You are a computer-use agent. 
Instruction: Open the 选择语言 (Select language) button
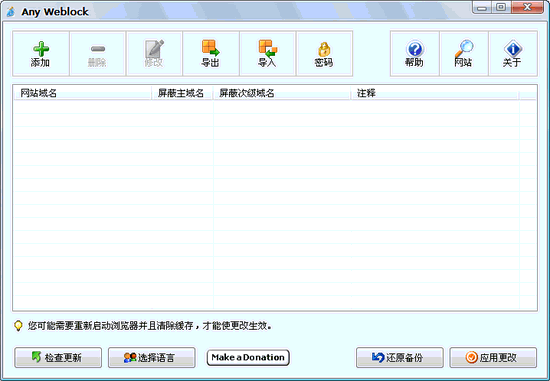coord(152,357)
